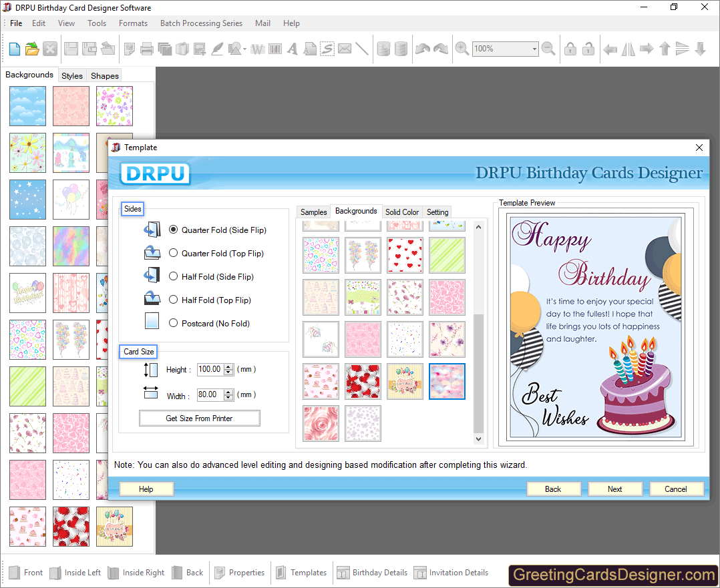The height and width of the screenshot is (588, 720).
Task: Open the 100% zoom level dropdown
Action: (534, 49)
